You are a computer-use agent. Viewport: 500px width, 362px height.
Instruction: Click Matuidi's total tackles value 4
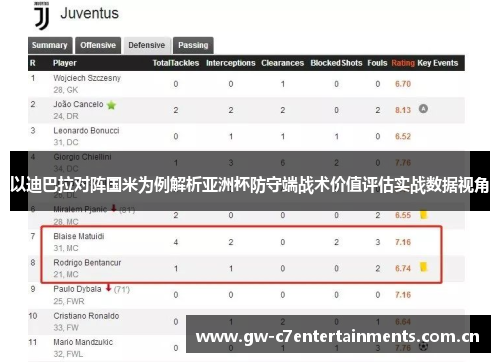click(x=176, y=242)
